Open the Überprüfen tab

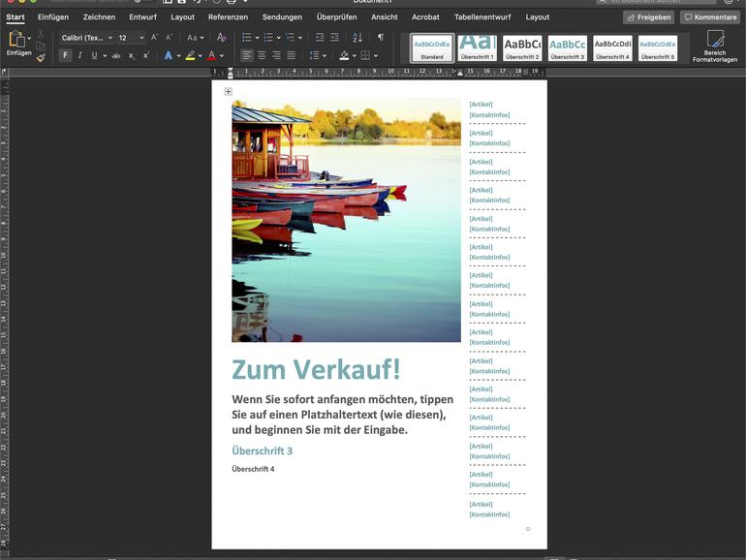pyautogui.click(x=336, y=17)
